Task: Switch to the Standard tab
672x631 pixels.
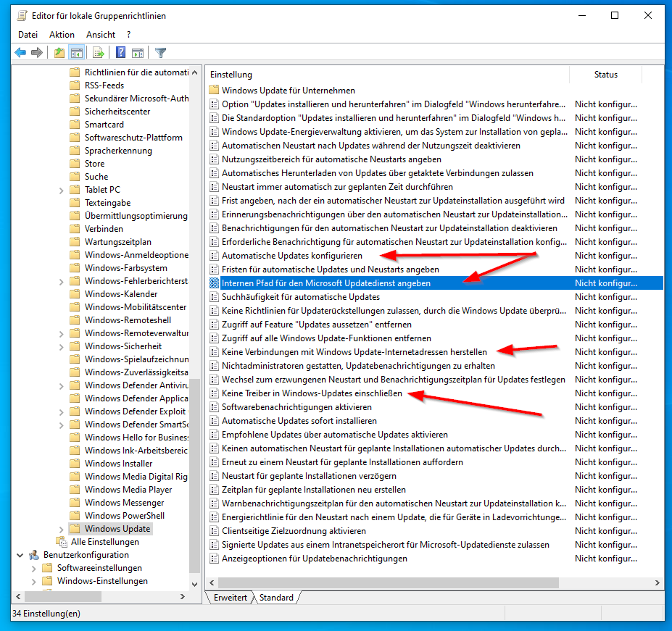Action: [x=276, y=598]
